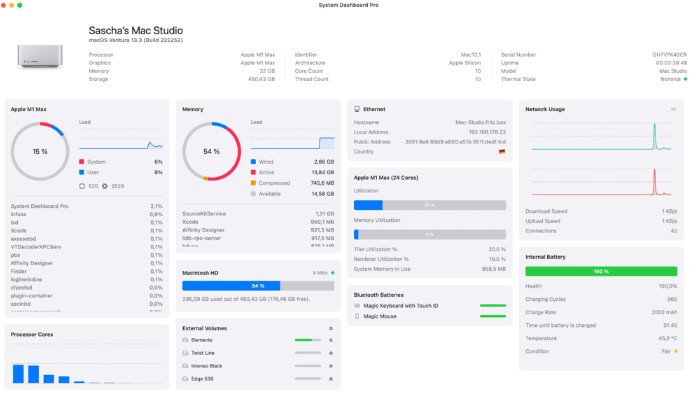Click the red System legend square

coord(82,162)
